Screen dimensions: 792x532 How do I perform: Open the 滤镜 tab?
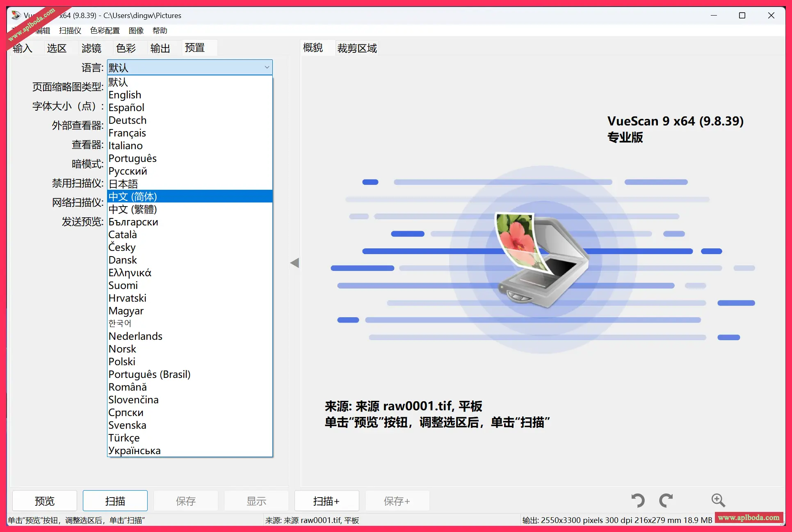[91, 48]
